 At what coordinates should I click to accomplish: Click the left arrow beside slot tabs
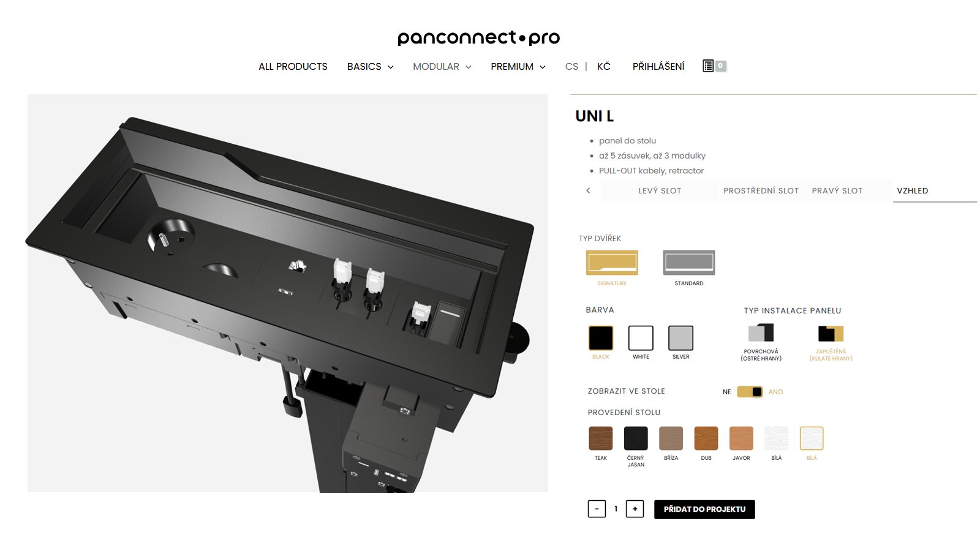pyautogui.click(x=588, y=190)
